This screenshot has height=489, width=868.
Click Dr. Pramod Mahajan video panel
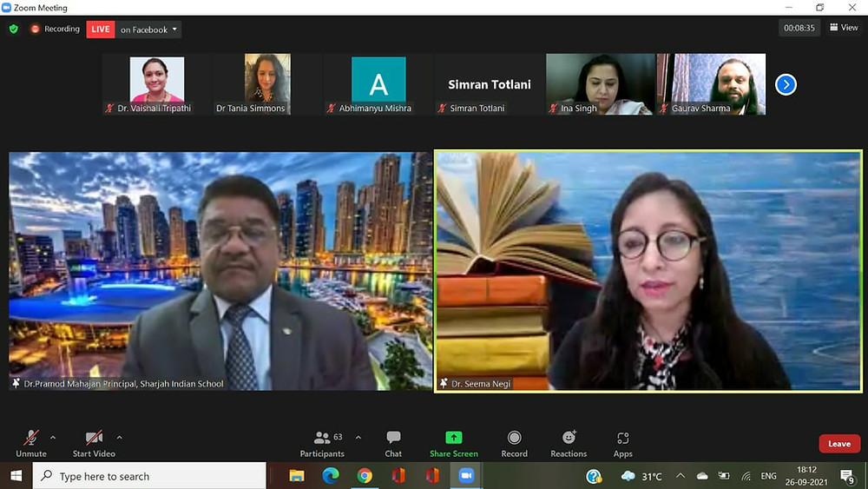point(220,271)
